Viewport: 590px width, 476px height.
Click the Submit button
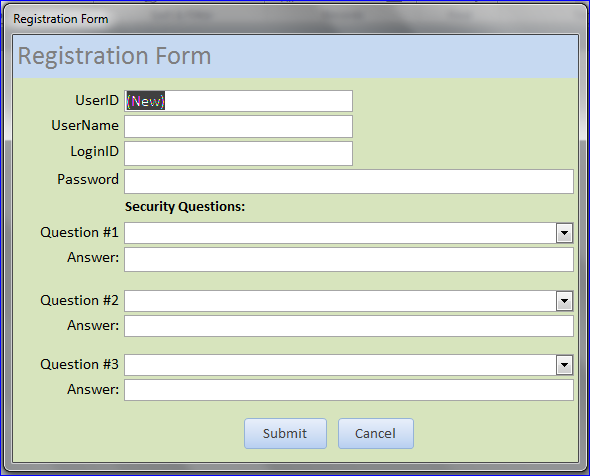click(x=285, y=433)
